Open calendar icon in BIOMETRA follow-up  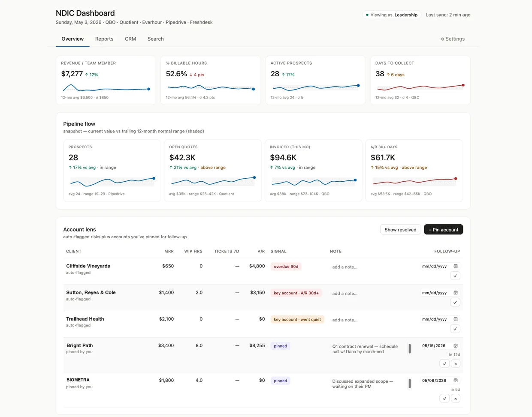[456, 381]
